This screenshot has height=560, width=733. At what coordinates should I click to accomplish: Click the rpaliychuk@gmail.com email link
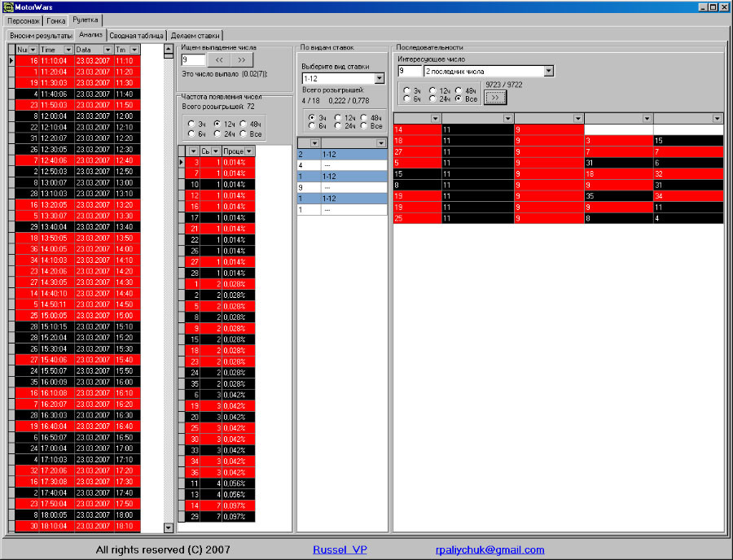(490, 549)
